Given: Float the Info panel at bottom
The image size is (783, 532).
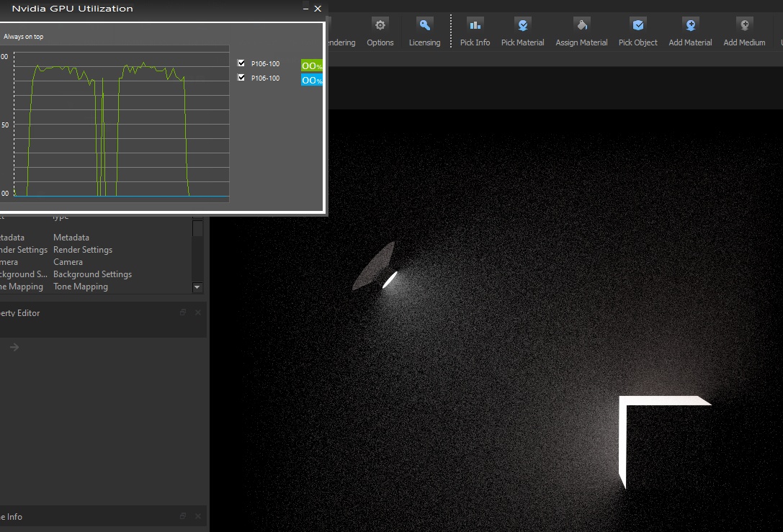Looking at the screenshot, I should pyautogui.click(x=183, y=516).
